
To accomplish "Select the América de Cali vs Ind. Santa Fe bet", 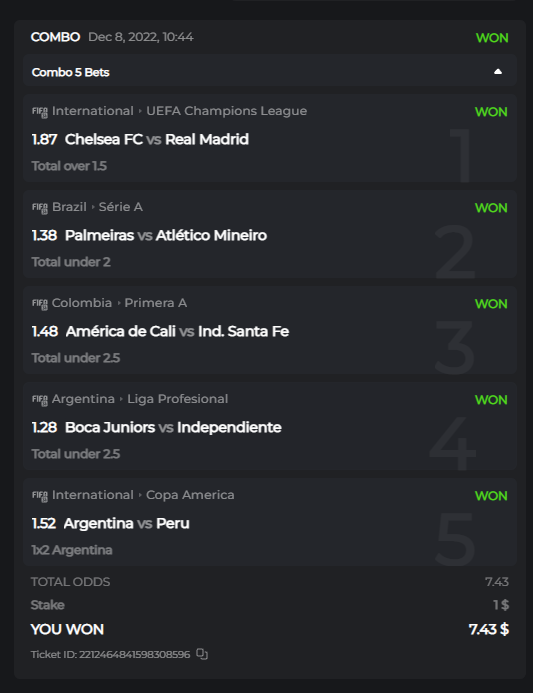I will 177,331.
